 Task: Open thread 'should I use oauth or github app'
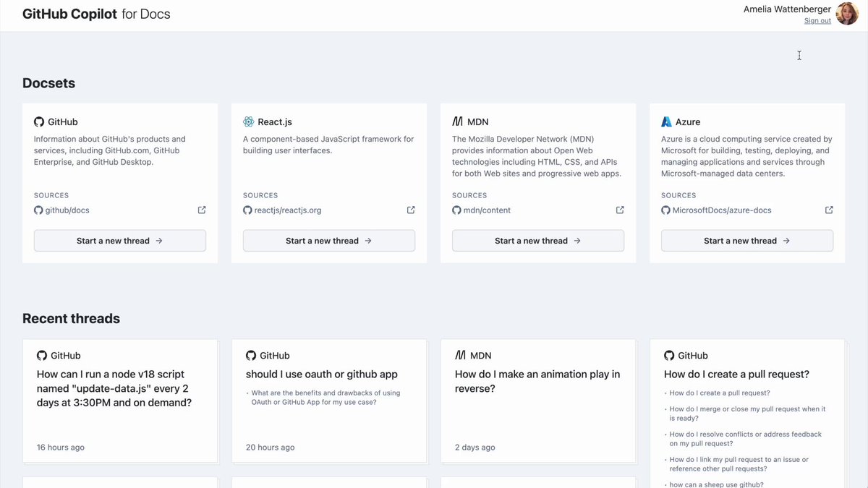[x=322, y=374]
